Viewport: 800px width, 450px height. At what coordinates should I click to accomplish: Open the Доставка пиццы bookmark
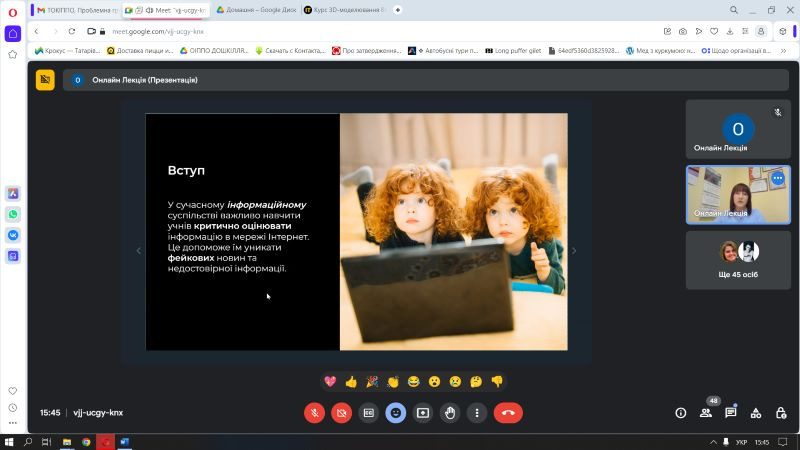(x=140, y=51)
